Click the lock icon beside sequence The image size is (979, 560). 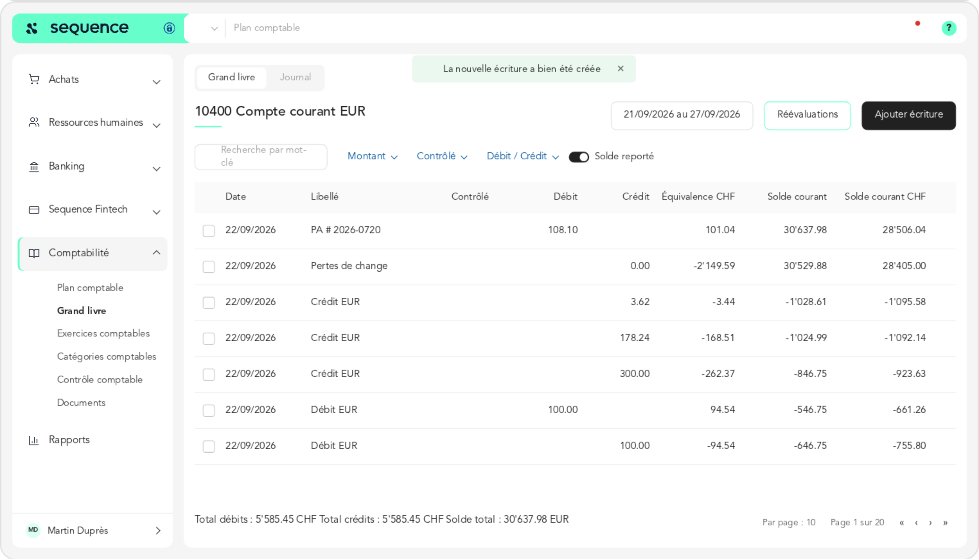coord(169,28)
